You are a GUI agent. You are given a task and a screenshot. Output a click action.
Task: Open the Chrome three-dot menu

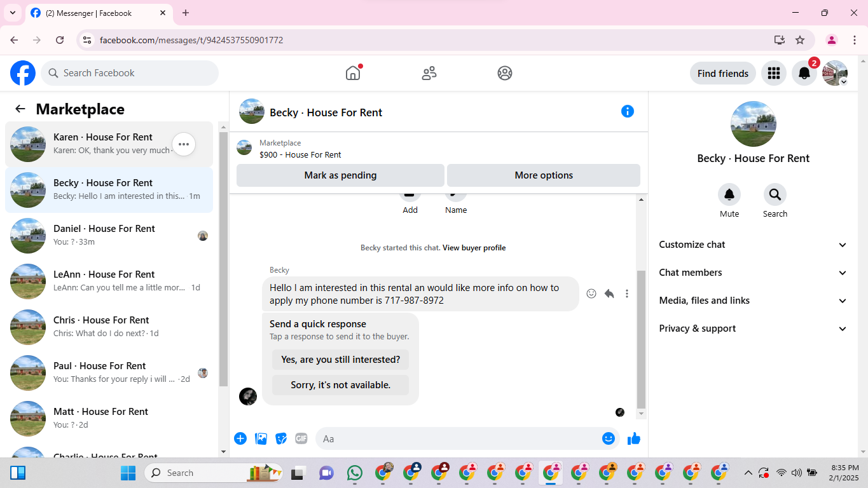[x=855, y=40]
